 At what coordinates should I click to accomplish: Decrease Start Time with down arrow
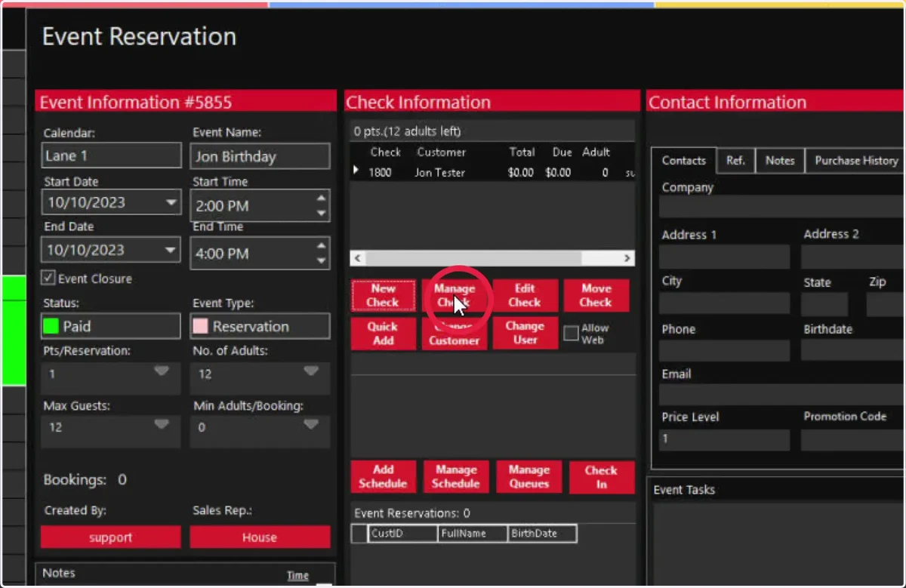click(322, 214)
